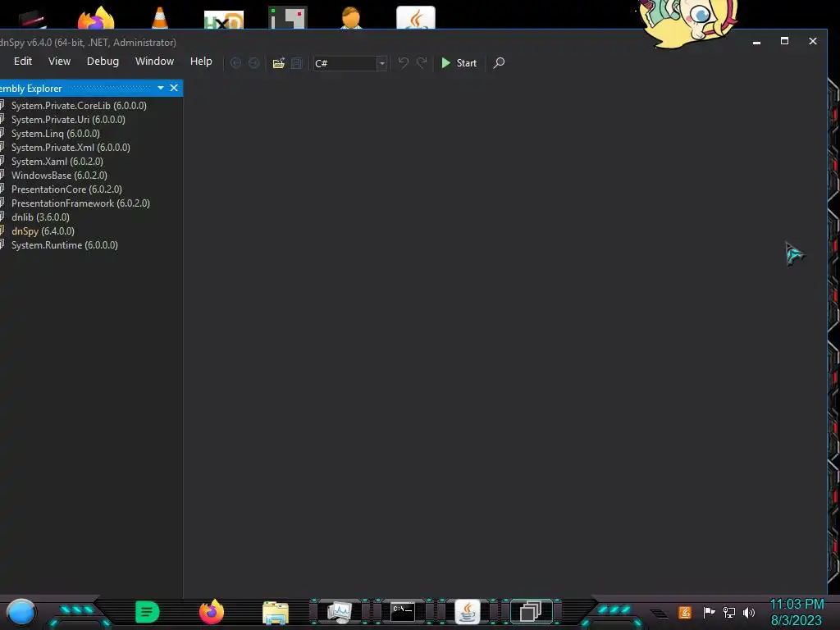The image size is (840, 630).
Task: Open the Edit menu
Action: coord(23,62)
